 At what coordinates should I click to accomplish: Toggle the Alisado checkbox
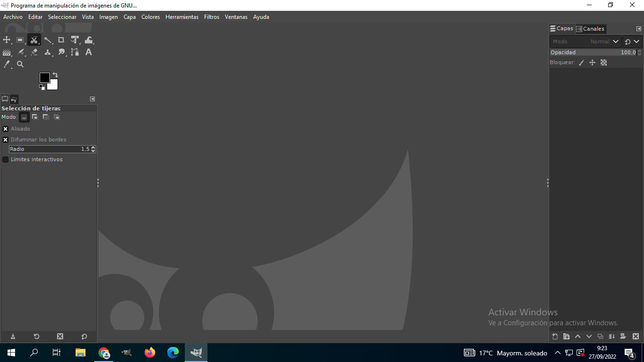[x=6, y=129]
